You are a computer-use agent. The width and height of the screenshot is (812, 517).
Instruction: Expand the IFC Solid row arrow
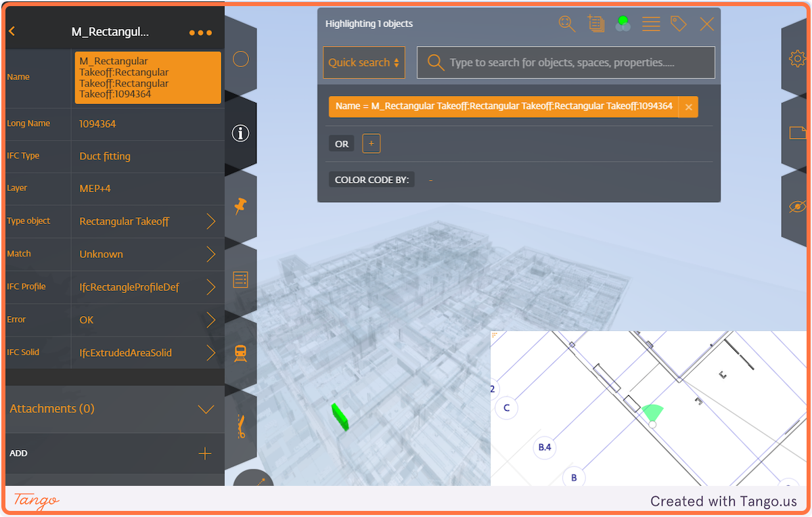[x=210, y=353]
